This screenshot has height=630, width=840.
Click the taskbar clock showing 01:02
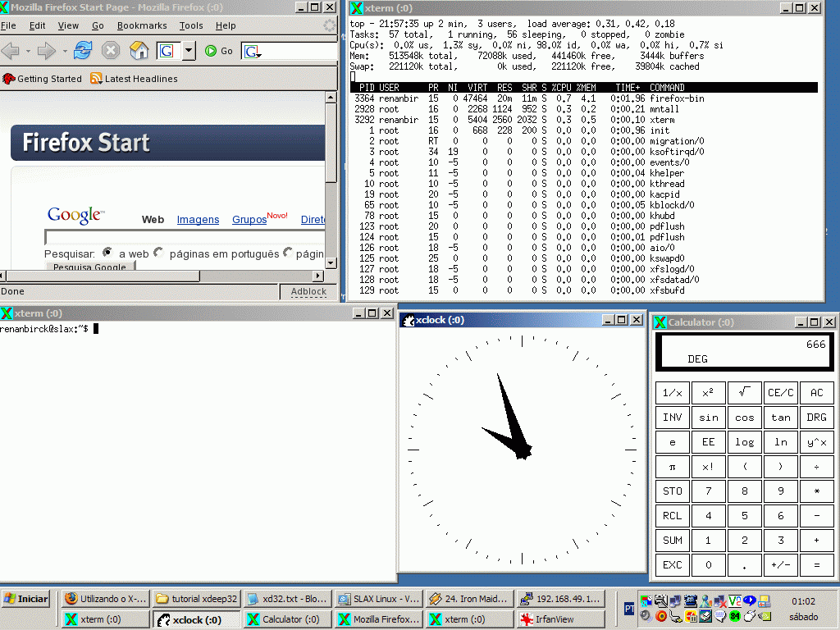pos(803,601)
